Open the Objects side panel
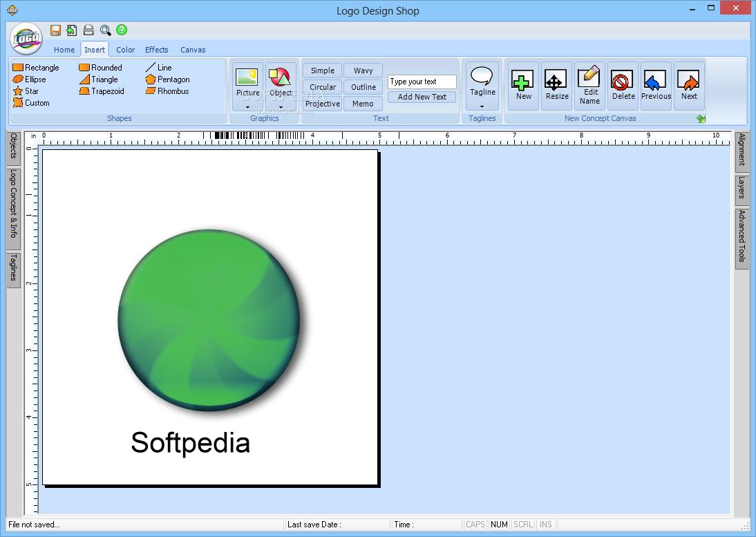Image resolution: width=756 pixels, height=537 pixels. pyautogui.click(x=14, y=147)
